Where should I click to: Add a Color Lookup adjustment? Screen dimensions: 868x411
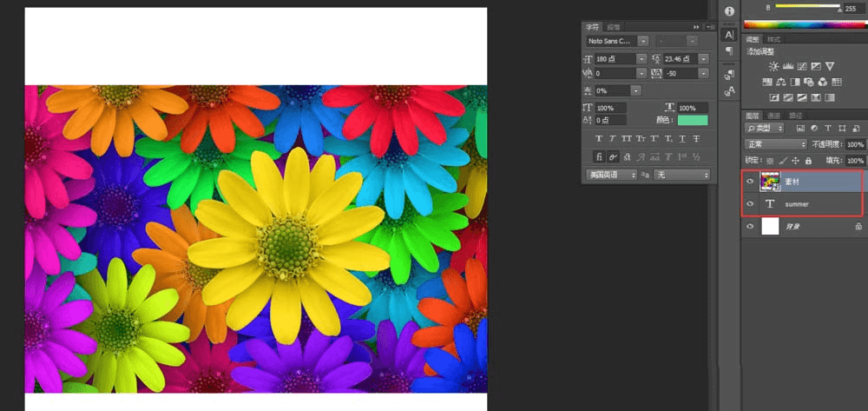pyautogui.click(x=837, y=82)
